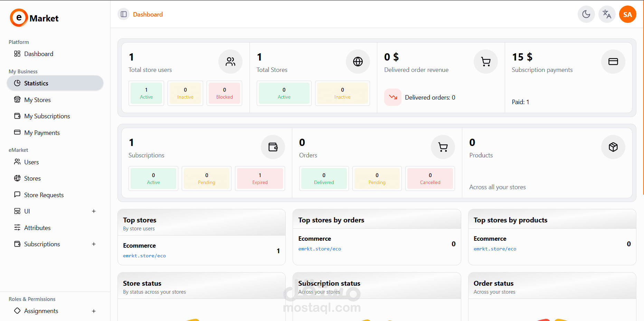
Task: Click the Delivered order revenue cart icon
Action: pos(486,62)
